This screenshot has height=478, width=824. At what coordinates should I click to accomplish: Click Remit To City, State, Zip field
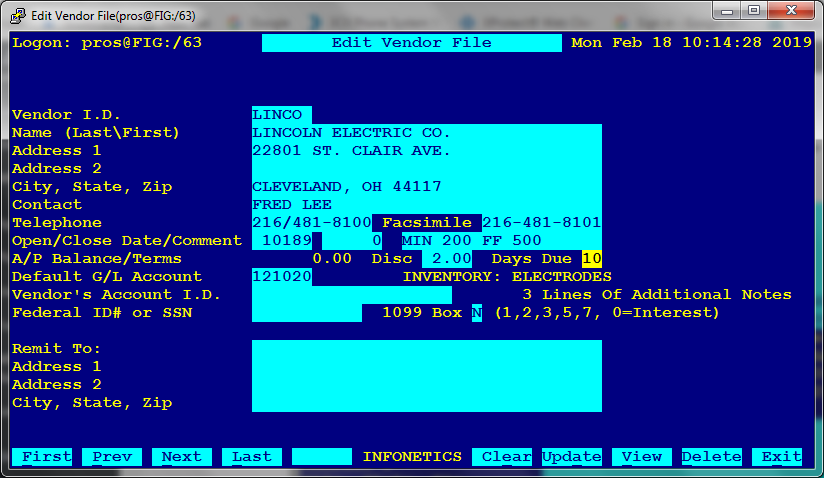[x=427, y=403]
